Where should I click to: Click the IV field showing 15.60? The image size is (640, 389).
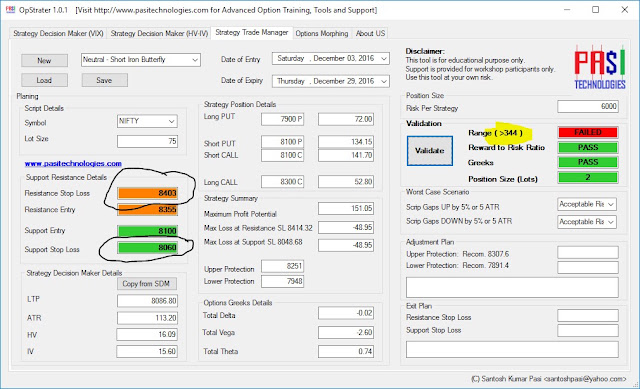(x=147, y=351)
